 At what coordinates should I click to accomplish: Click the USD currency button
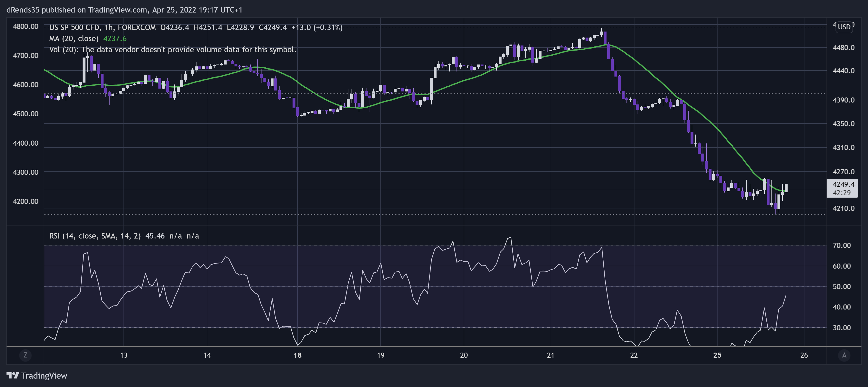pos(844,27)
